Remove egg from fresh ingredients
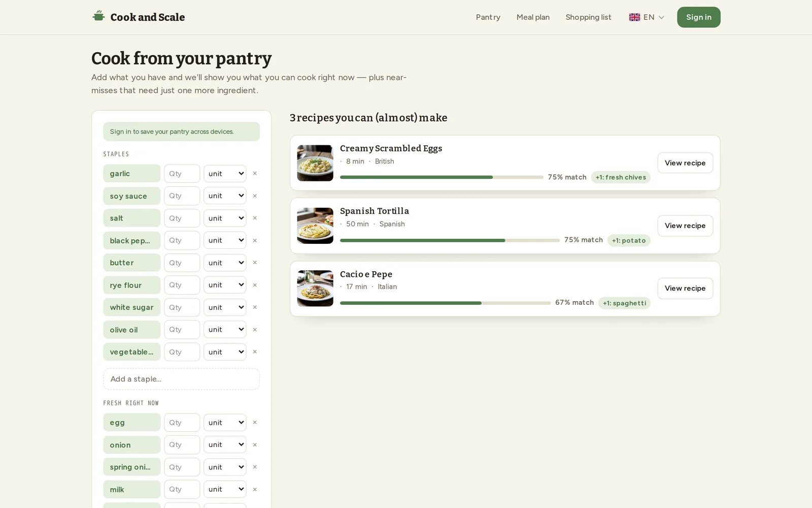The height and width of the screenshot is (508, 812). [x=255, y=423]
